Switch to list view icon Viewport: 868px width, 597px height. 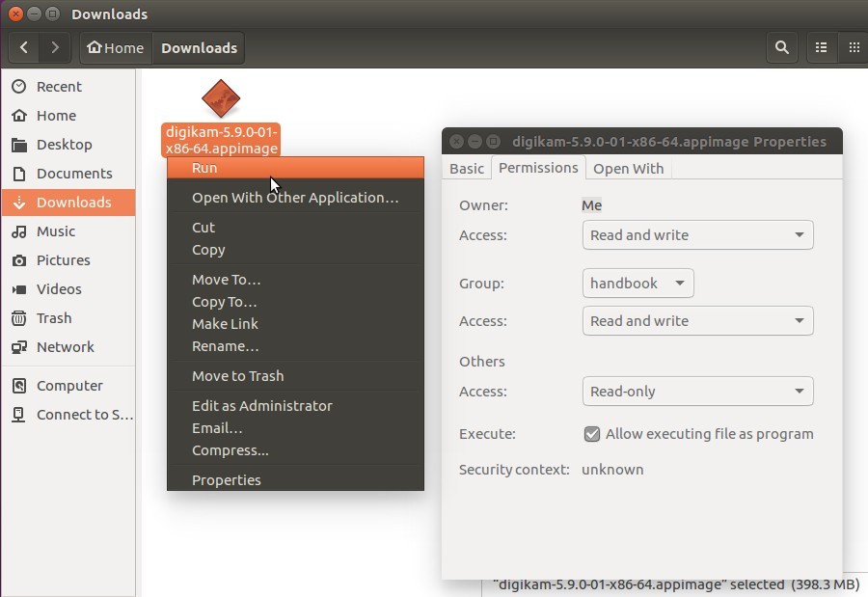click(x=821, y=47)
